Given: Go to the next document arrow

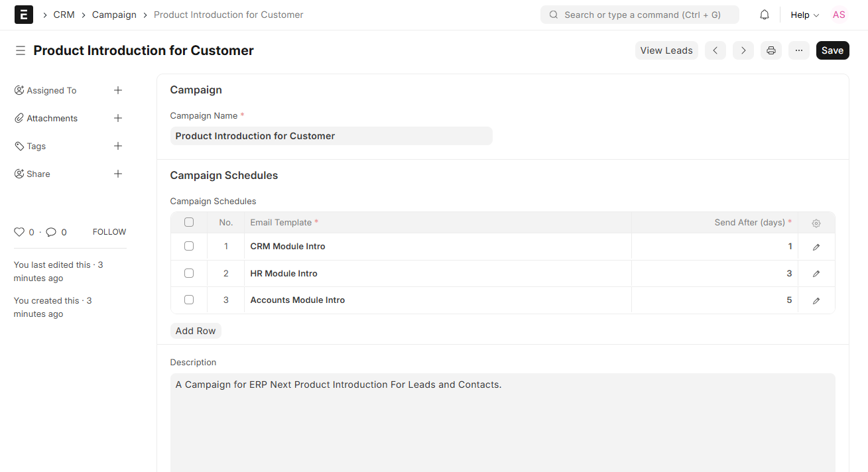Looking at the screenshot, I should 743,50.
